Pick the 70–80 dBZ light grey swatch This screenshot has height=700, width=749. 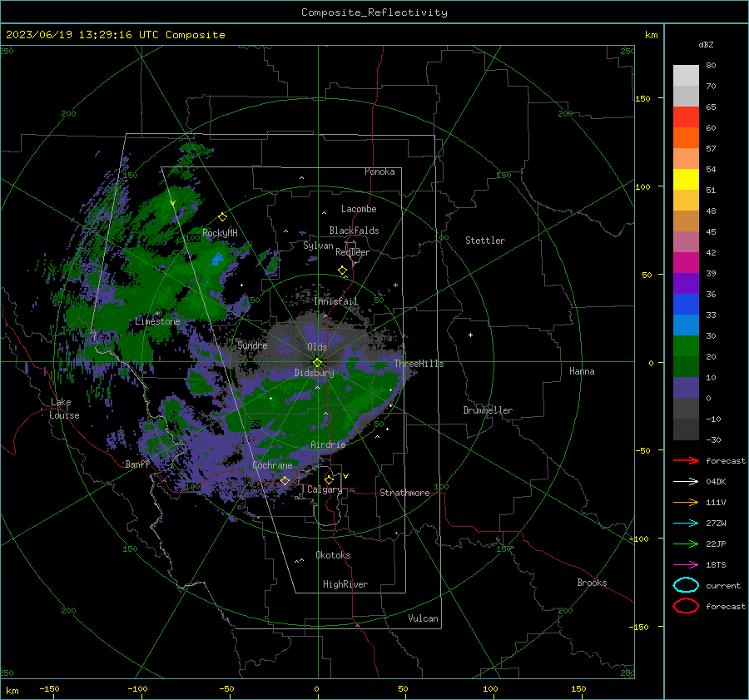tap(686, 76)
